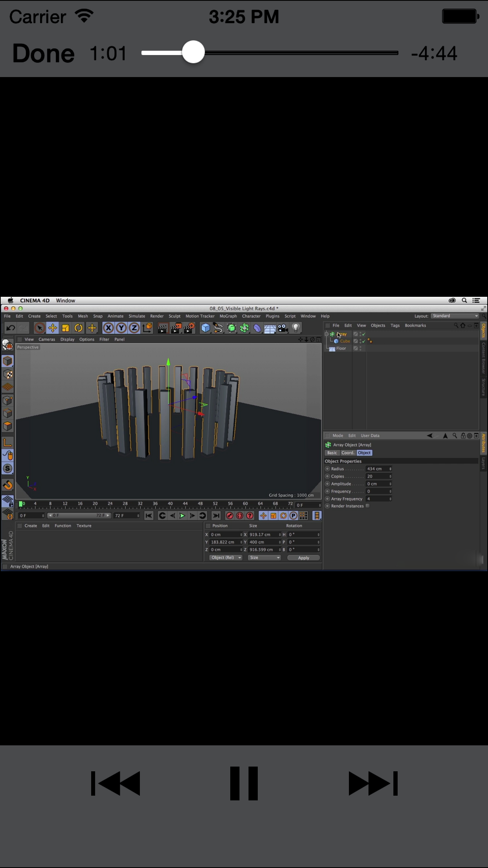Screen dimensions: 488x868
Task: Toggle the X-axis lock button
Action: pyautogui.click(x=108, y=328)
